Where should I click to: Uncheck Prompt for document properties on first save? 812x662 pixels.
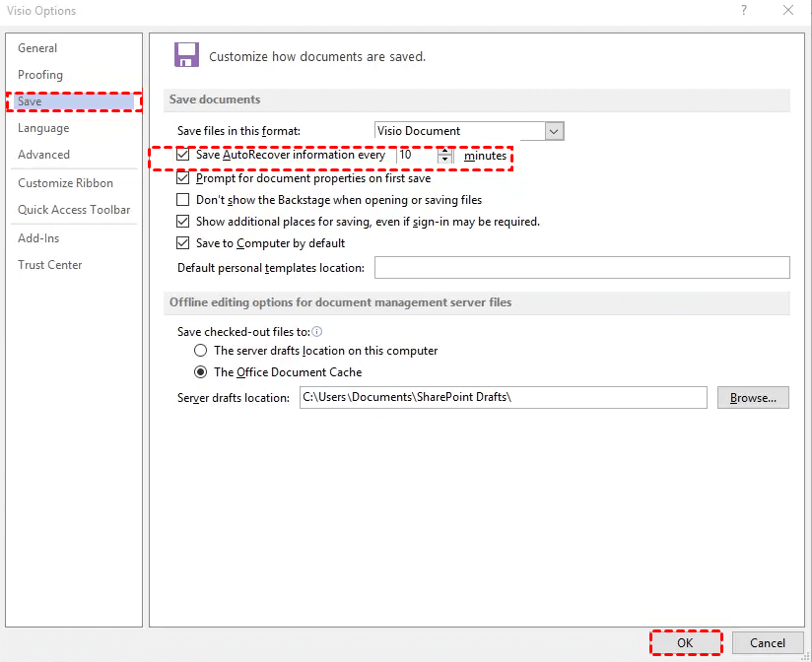click(x=183, y=178)
